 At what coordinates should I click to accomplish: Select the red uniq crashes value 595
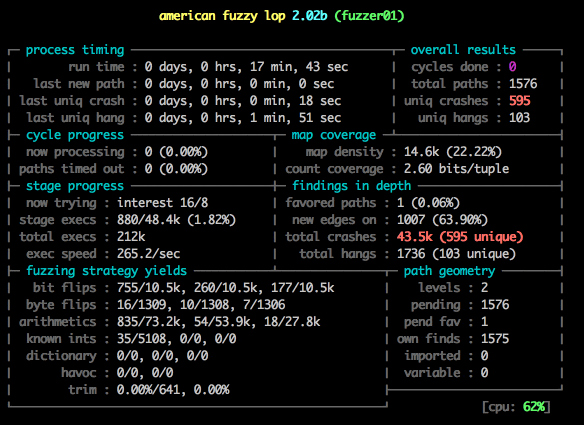coord(520,101)
